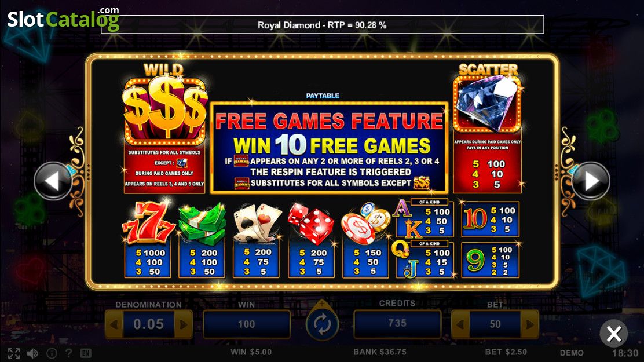
Task: Click the red dice symbol
Action: (311, 224)
